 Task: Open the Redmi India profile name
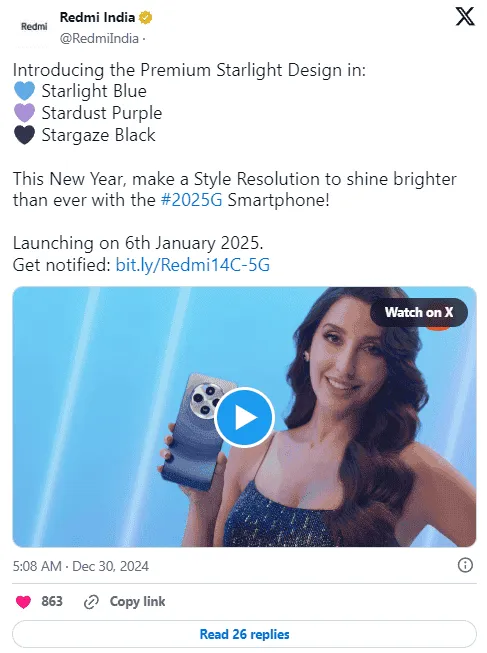pos(97,17)
